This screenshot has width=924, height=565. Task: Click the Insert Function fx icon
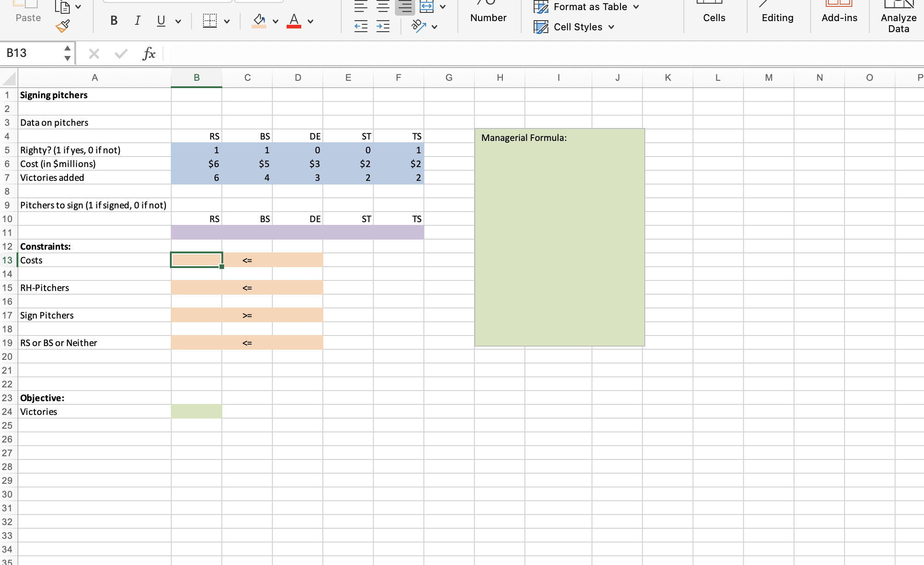coord(149,54)
